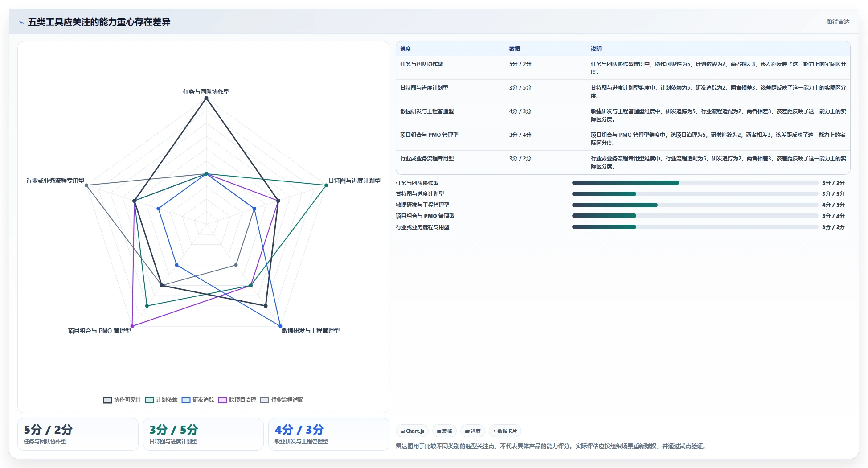Click the 3分 / 4分 value in the table's PMO row
This screenshot has height=468, width=868.
click(520, 135)
